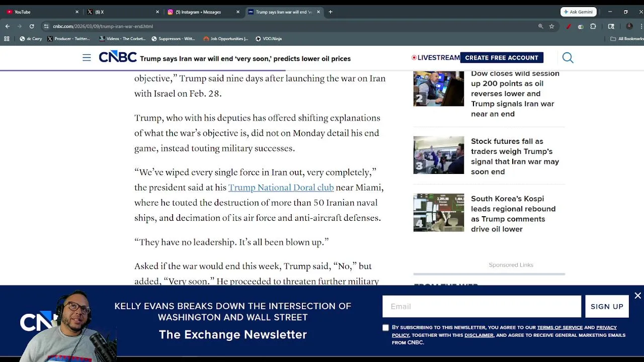The width and height of the screenshot is (644, 362).
Task: Close the (6) X tab
Action: coord(157,12)
